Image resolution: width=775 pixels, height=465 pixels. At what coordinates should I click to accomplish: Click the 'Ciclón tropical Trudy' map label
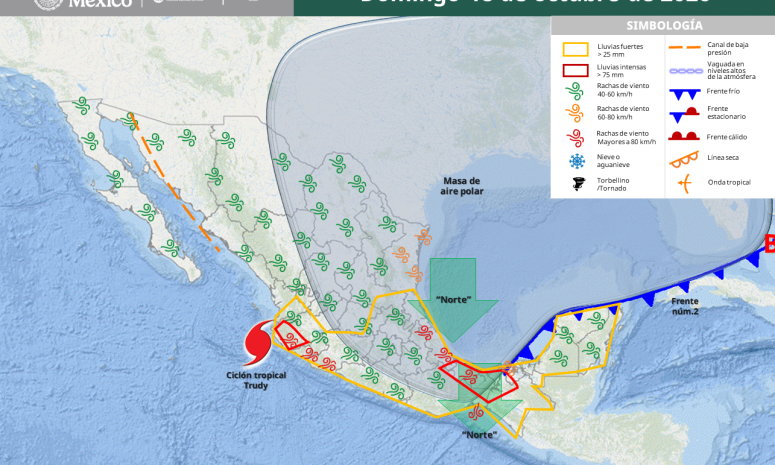pos(256,380)
